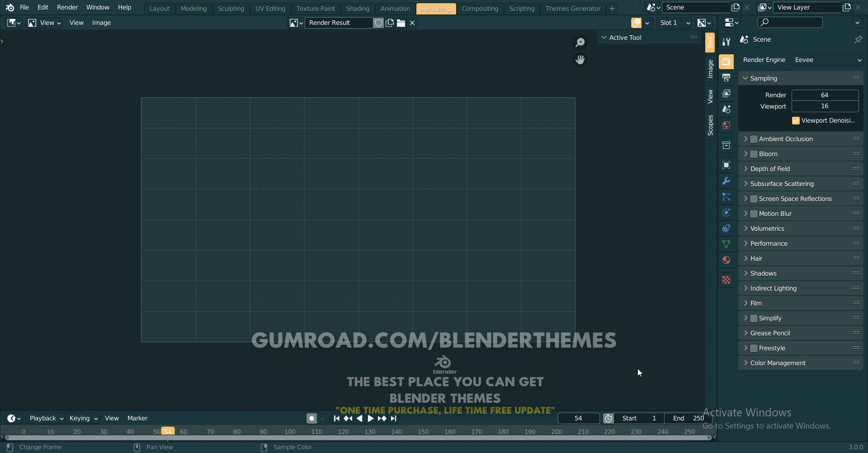Jump to previous keyframe
Screen dimensions: 868x453
[x=348, y=418]
